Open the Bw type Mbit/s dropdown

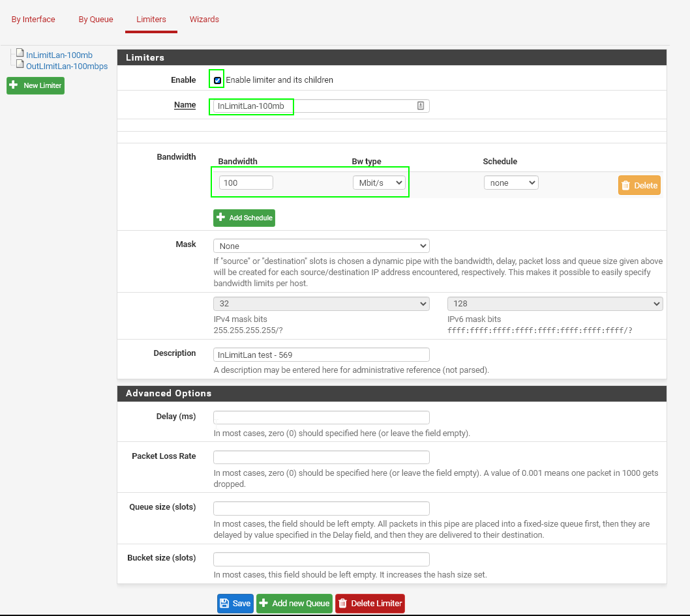pos(379,183)
